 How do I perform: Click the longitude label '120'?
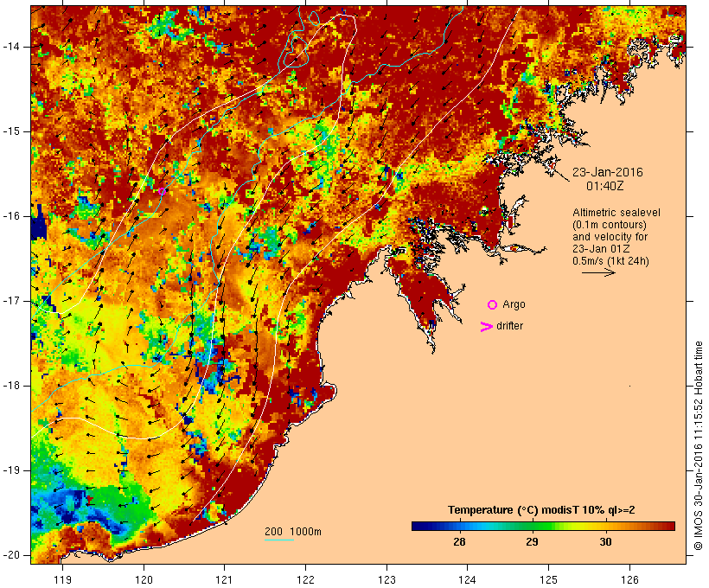click(x=144, y=580)
